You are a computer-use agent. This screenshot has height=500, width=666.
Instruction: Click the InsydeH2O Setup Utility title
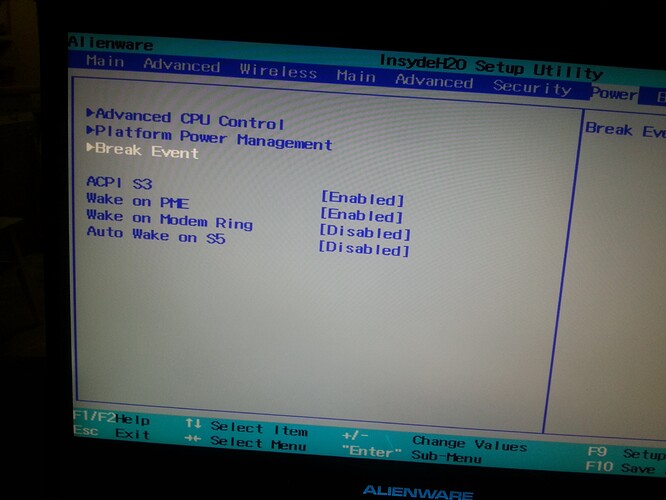[490, 66]
